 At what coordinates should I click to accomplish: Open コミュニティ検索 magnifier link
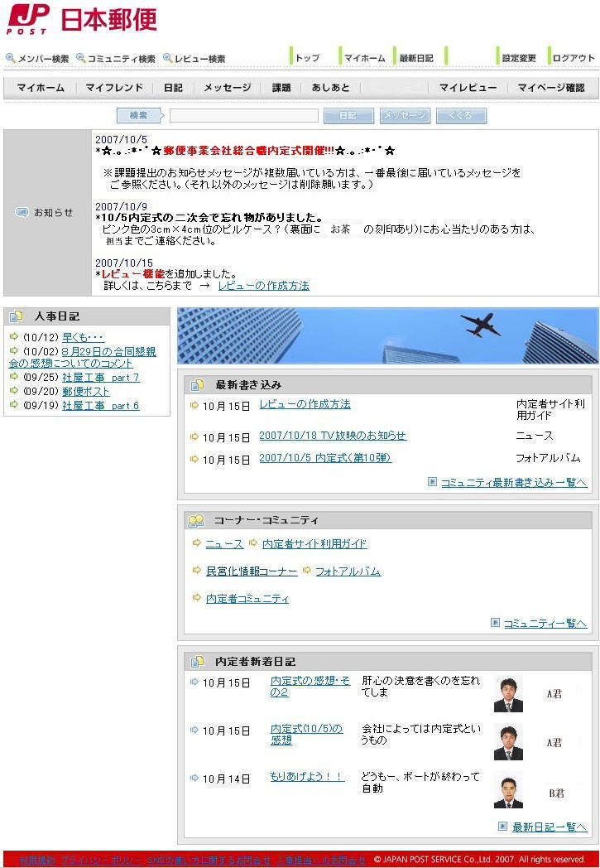click(x=116, y=58)
